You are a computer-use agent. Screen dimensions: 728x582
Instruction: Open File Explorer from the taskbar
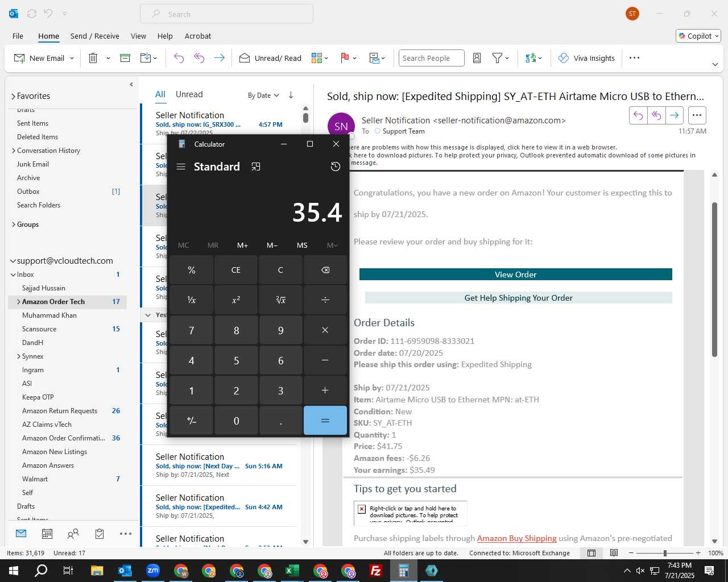[97, 571]
